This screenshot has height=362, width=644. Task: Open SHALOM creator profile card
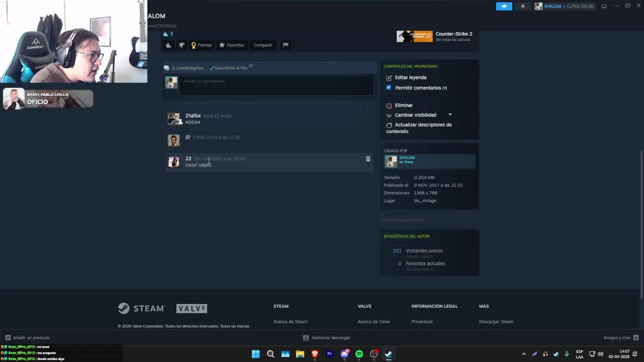tap(430, 161)
